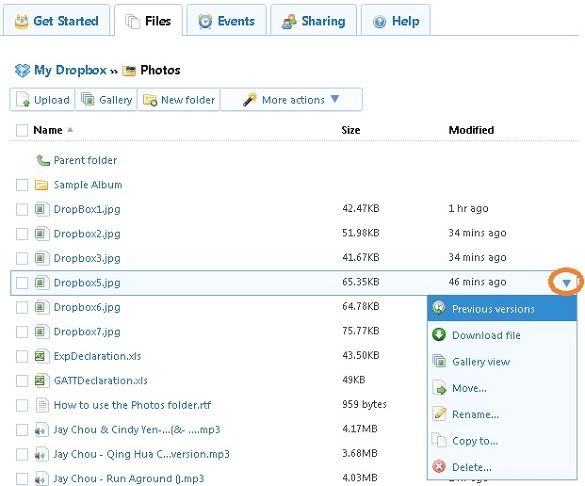Tick the select-all checkbox beside Name
This screenshot has width=585, height=486.
[22, 130]
